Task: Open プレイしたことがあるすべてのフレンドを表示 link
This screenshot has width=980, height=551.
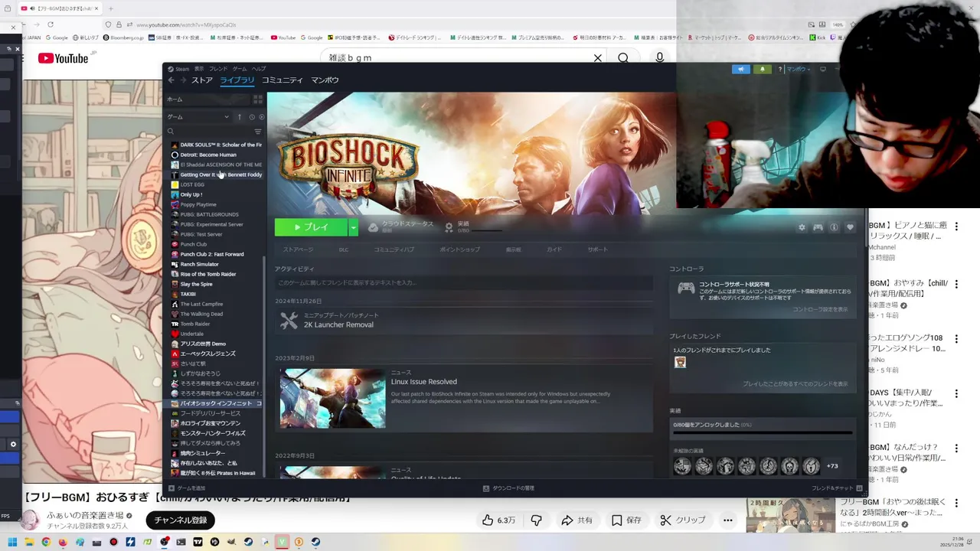Action: (795, 384)
